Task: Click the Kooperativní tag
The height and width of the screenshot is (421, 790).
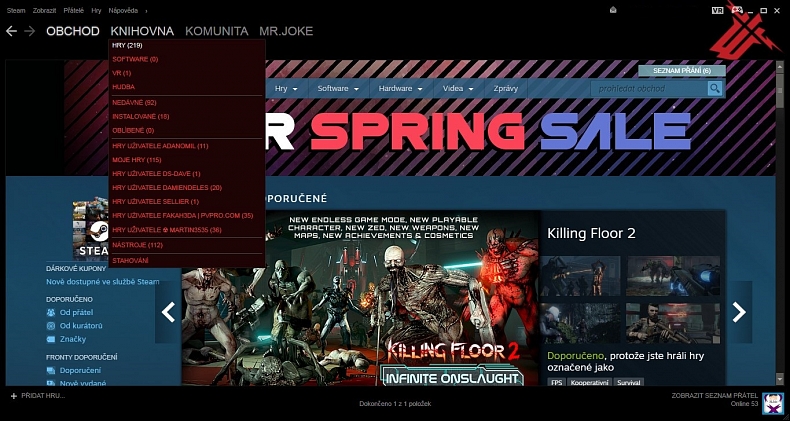Action: pyautogui.click(x=589, y=383)
